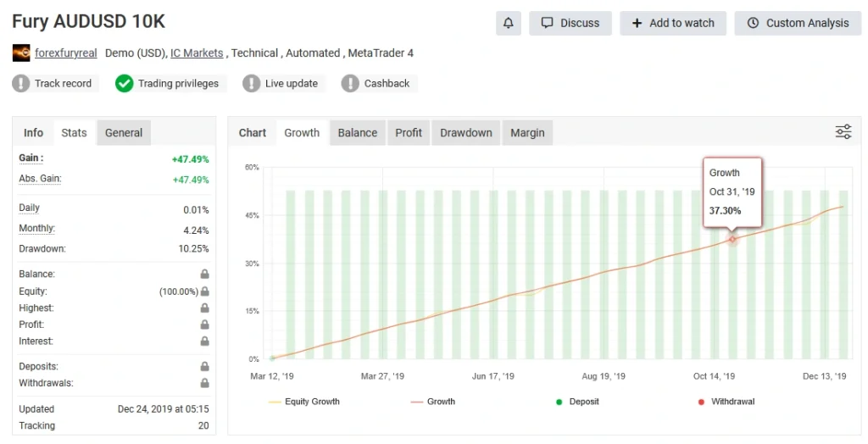Toggle Deposit markers in chart legend
This screenshot has width=868, height=444.
[x=577, y=402]
